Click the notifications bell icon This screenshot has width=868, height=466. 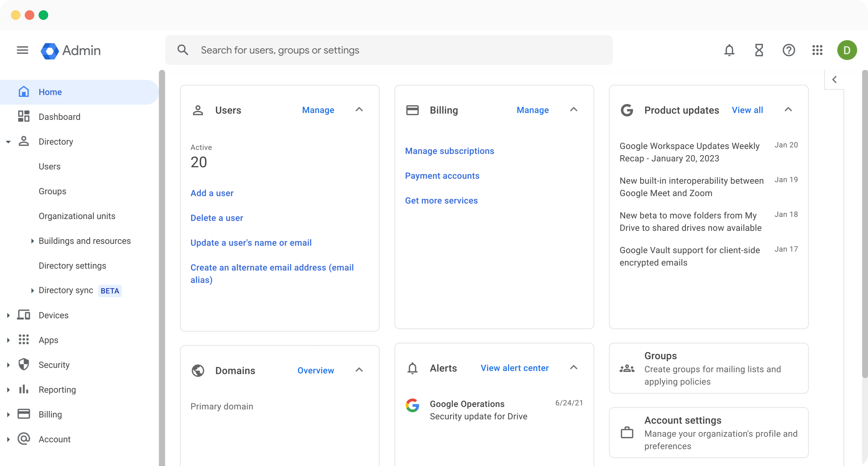point(729,50)
